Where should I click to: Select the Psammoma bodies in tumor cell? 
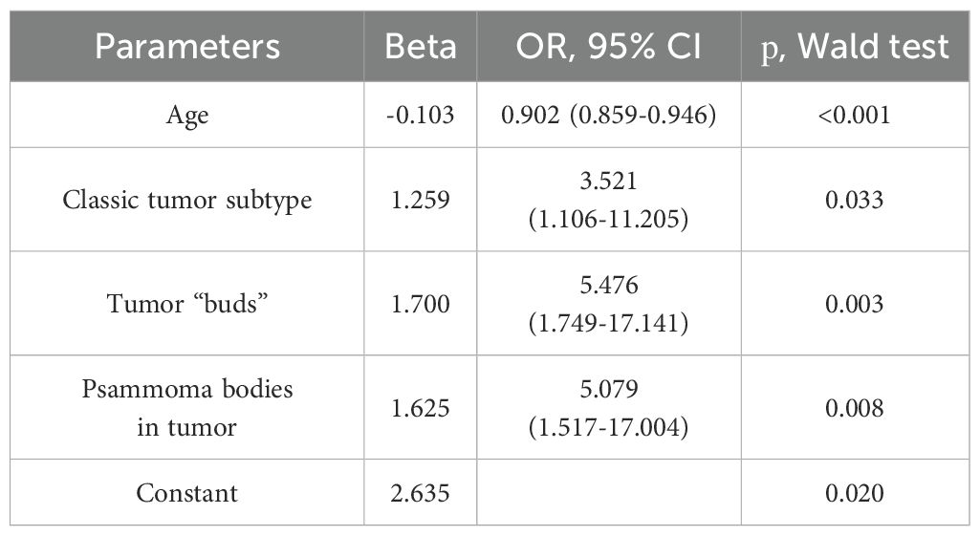click(x=186, y=408)
